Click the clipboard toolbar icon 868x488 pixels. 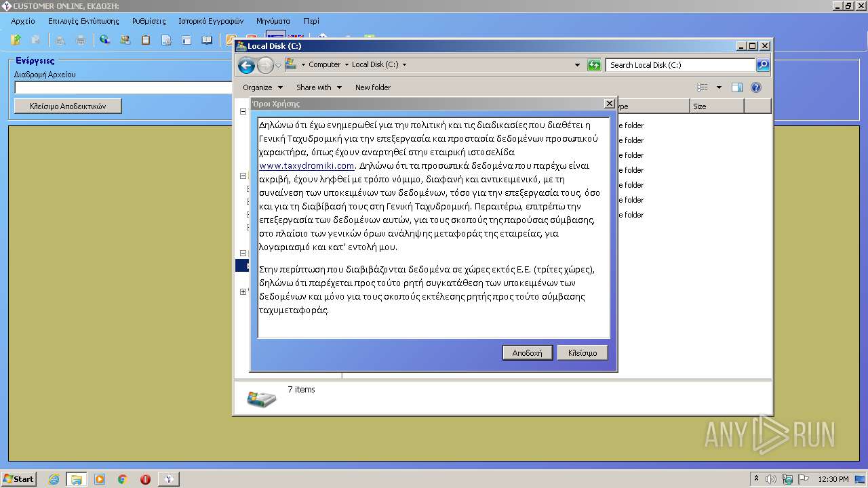pos(145,40)
